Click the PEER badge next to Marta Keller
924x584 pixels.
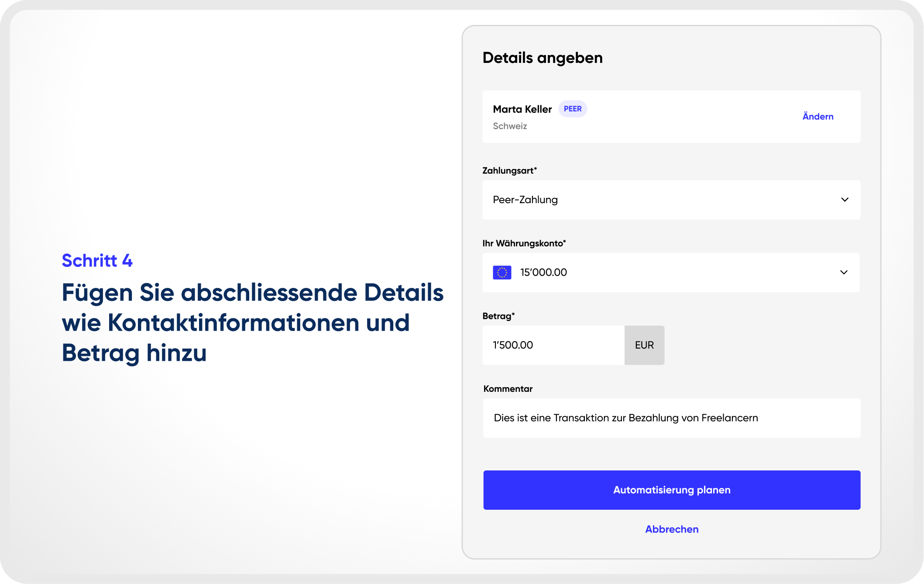click(x=573, y=109)
